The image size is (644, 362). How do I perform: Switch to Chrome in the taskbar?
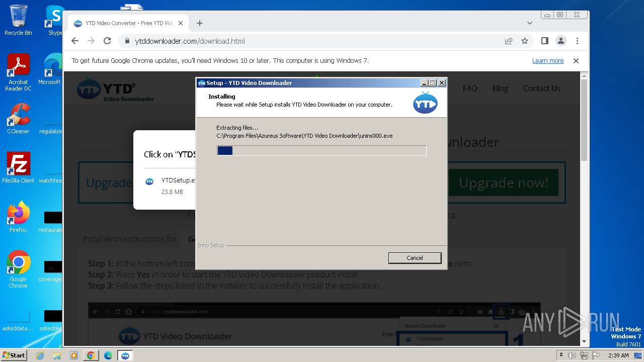[91, 355]
